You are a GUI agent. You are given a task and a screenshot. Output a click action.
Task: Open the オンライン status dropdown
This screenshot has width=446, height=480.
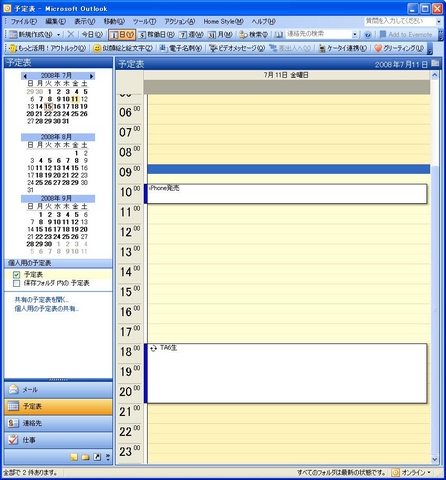click(x=412, y=472)
